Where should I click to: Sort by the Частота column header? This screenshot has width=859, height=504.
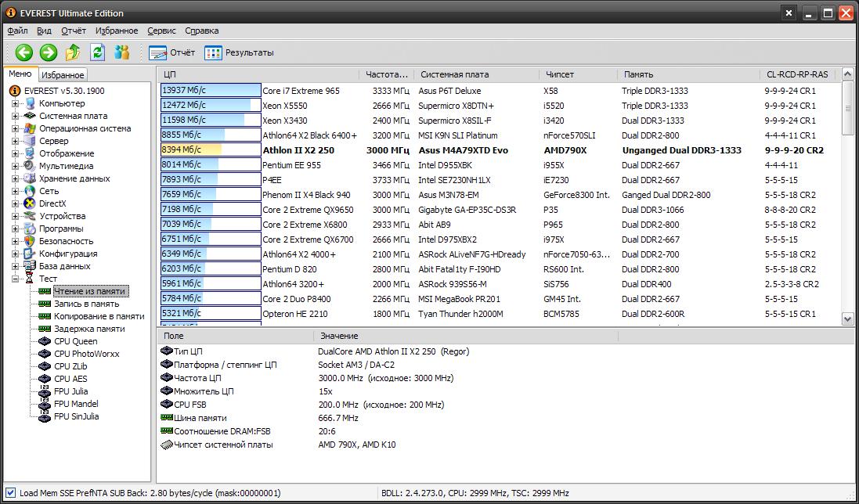387,74
